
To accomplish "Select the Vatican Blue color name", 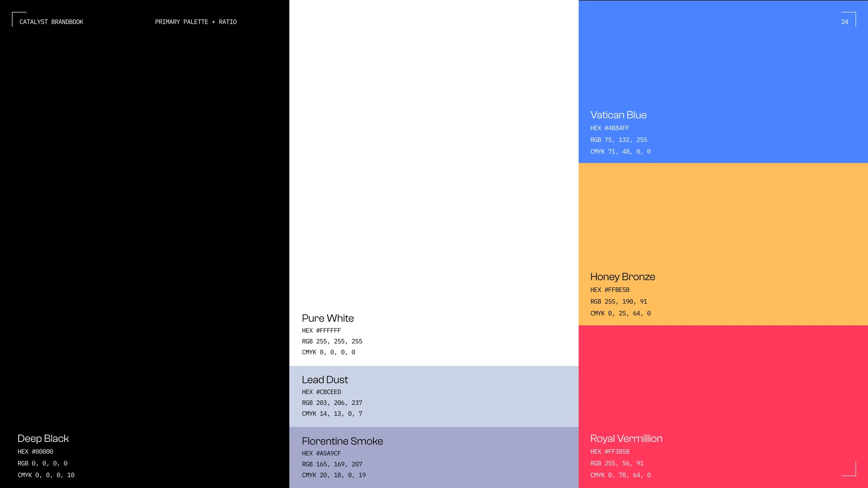I will point(618,115).
